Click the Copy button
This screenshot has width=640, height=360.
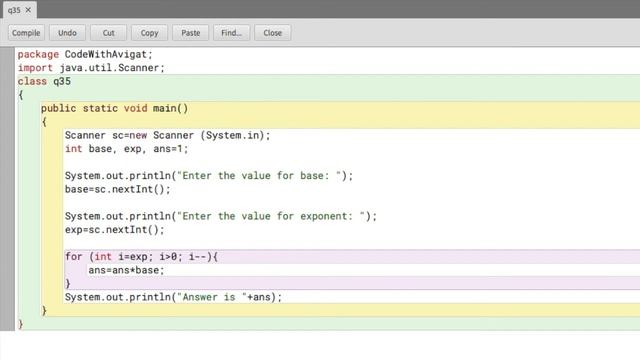pyautogui.click(x=149, y=33)
